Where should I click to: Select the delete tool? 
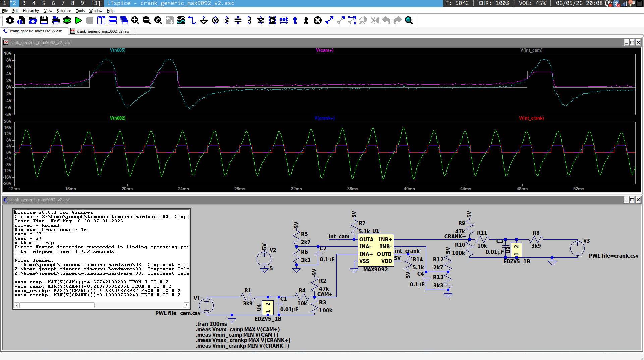pos(318,21)
